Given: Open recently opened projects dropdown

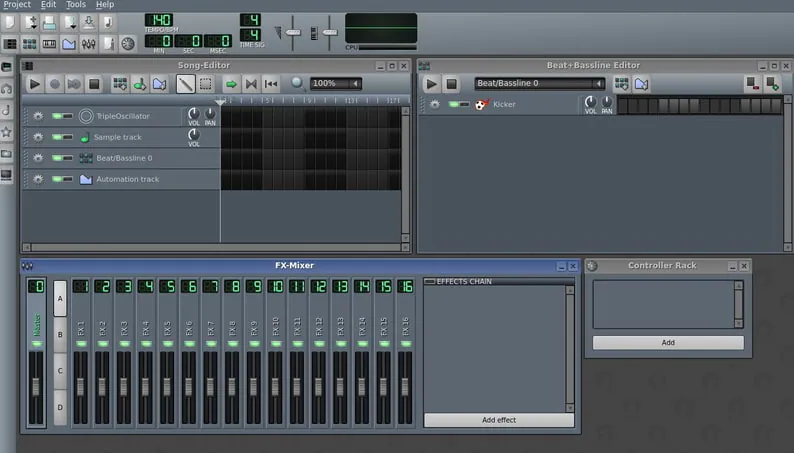Looking at the screenshot, I should click(69, 23).
